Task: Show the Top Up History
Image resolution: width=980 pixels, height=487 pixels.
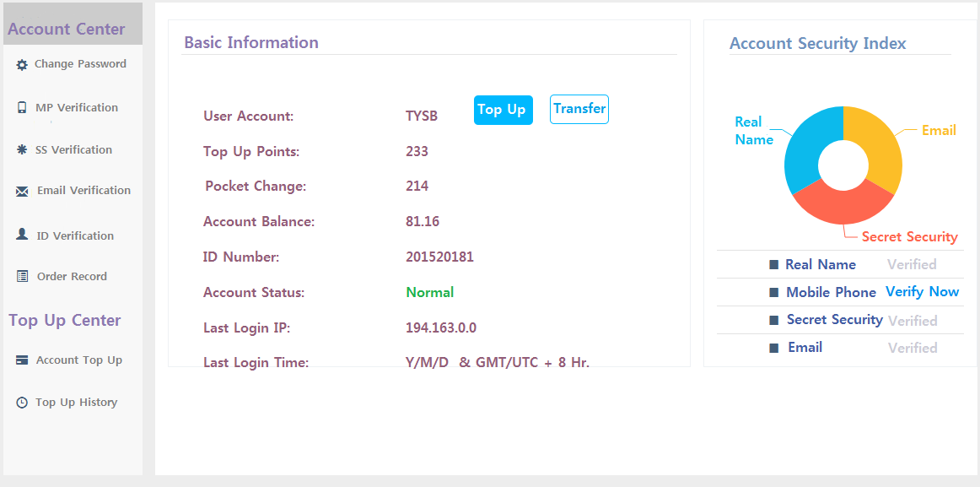Action: click(x=76, y=403)
